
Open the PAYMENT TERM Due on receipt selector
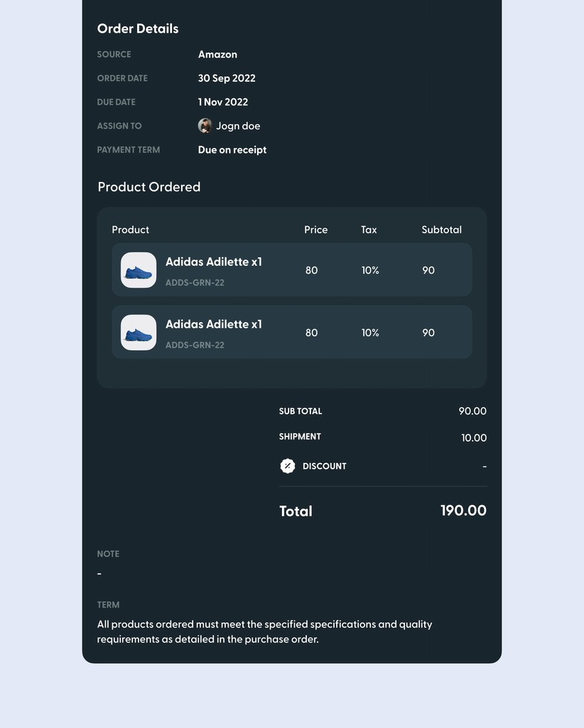click(x=232, y=149)
